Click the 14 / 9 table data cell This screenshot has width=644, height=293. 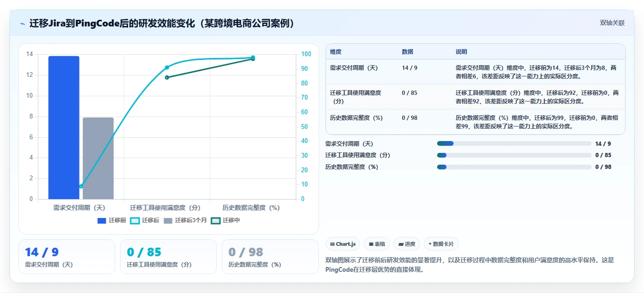point(410,68)
